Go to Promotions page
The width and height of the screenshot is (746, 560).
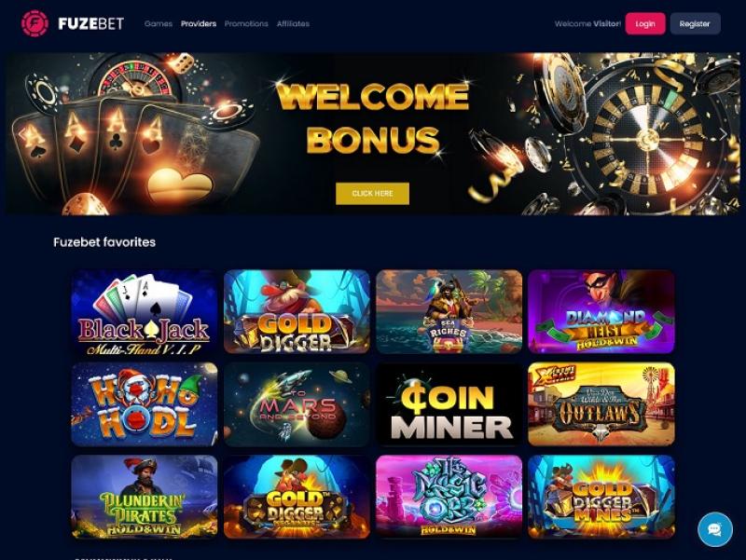point(246,24)
